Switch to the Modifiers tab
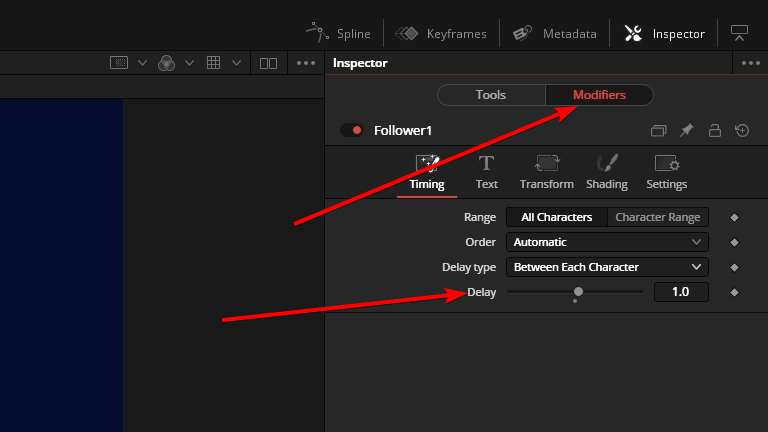Image resolution: width=768 pixels, height=432 pixels. 599,95
